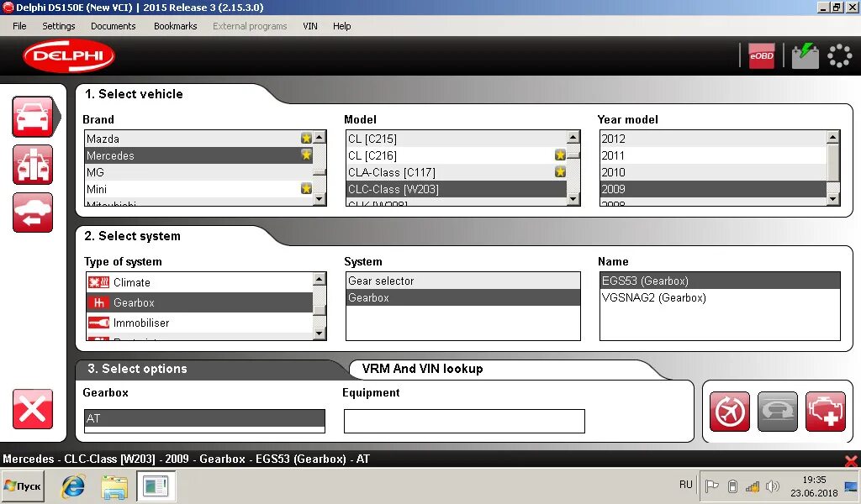This screenshot has height=504, width=861.
Task: Open the Settings menu
Action: pos(59,26)
